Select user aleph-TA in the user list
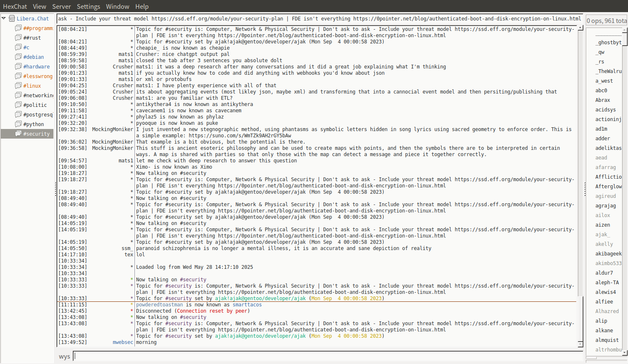 (x=607, y=283)
